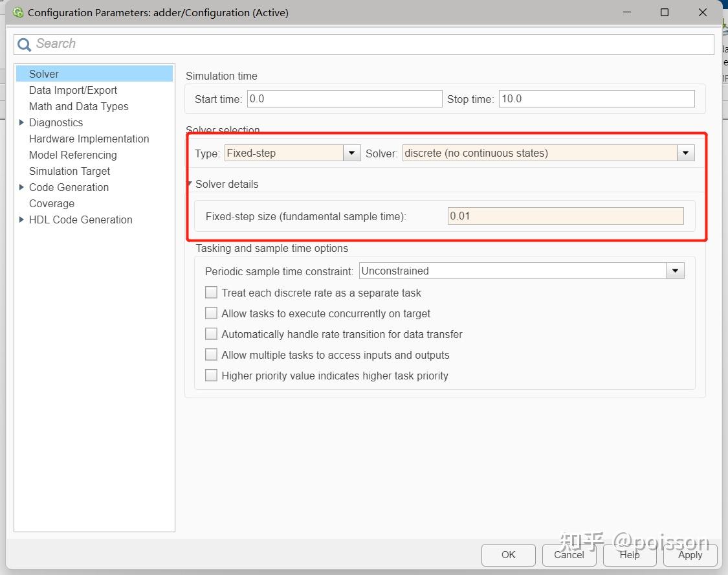The width and height of the screenshot is (728, 575).
Task: Expand HDL Code Generation node
Action: coord(22,220)
